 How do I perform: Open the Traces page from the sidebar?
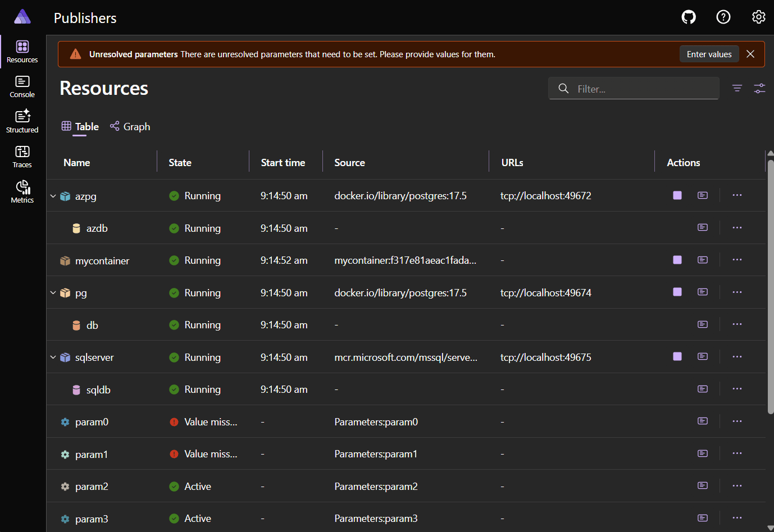pos(22,155)
